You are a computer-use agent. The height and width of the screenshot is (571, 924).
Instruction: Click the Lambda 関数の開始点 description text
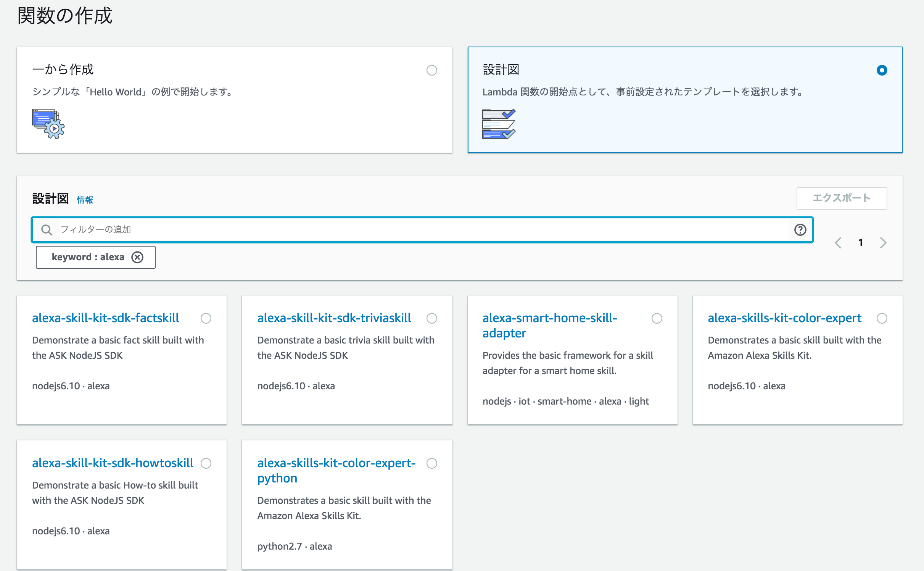coord(643,92)
